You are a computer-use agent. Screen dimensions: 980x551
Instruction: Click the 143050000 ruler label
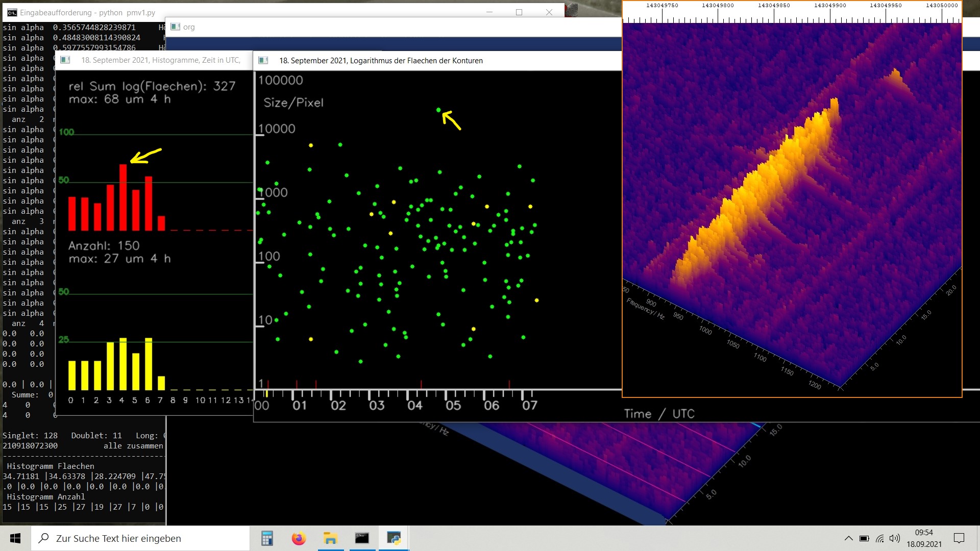pos(942,6)
